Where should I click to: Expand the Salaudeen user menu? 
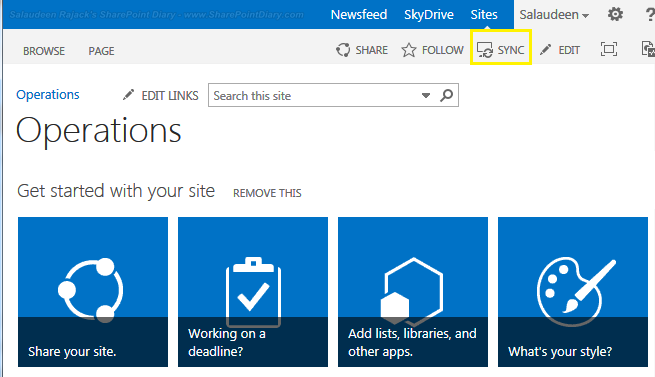pyautogui.click(x=554, y=15)
